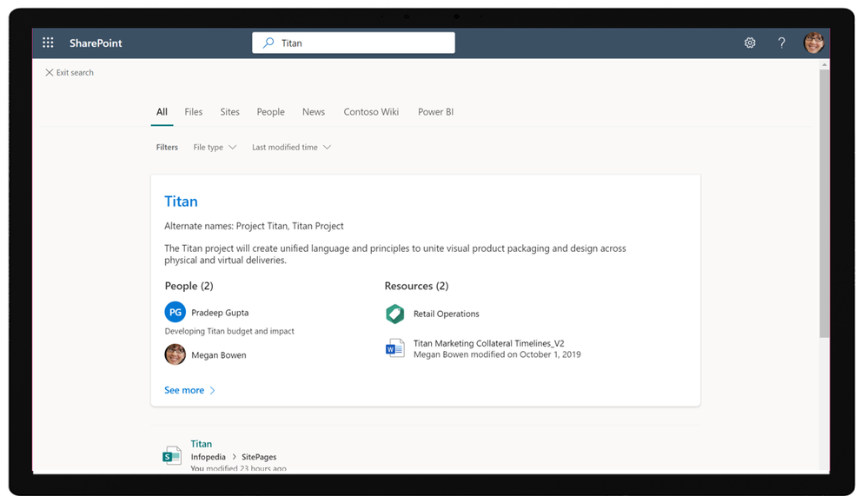Open the help question mark icon
This screenshot has height=496, width=868.
781,43
